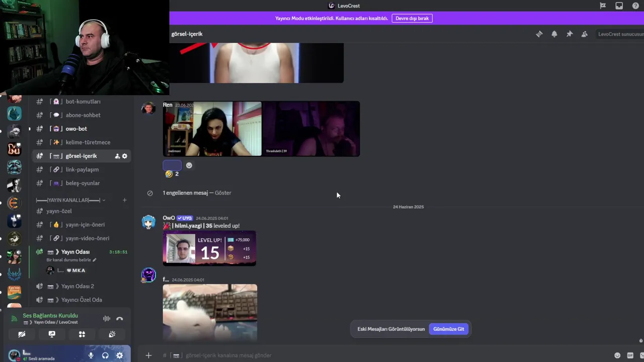
Task: Show pinned messages with the pin icon
Action: [x=569, y=34]
